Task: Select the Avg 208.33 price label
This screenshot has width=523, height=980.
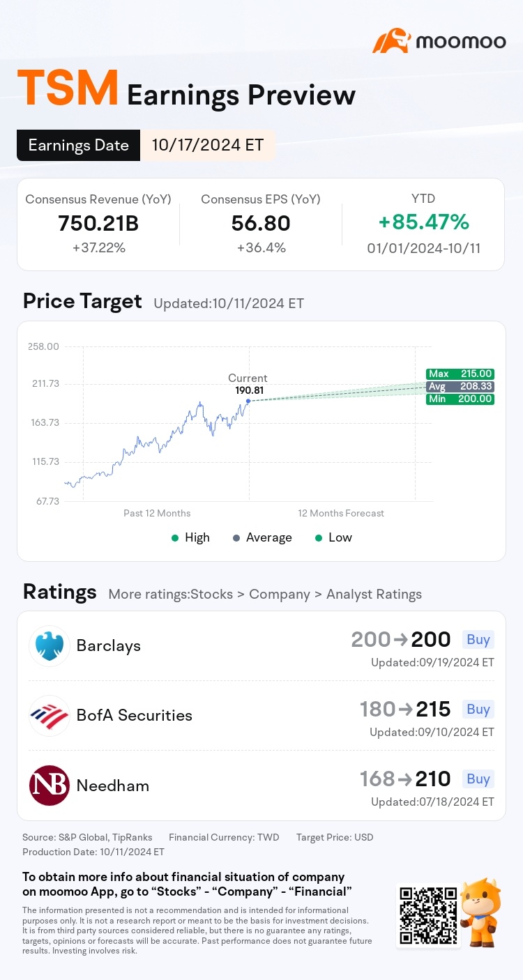Action: 460,386
